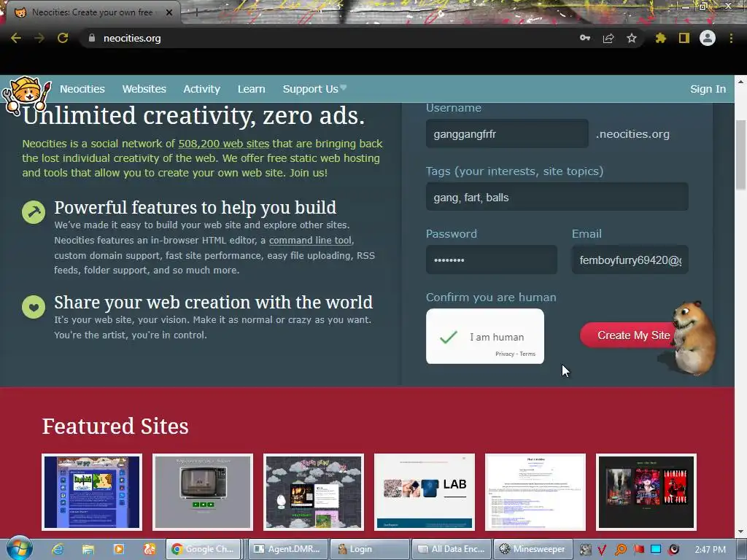Open the white text-document featured site thumbnail
747x560 pixels.
(535, 492)
